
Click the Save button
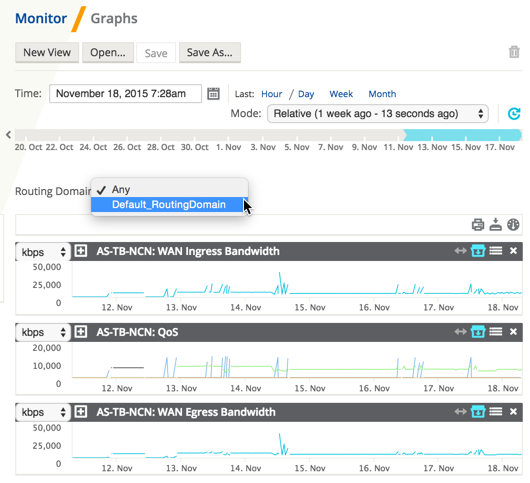(156, 53)
